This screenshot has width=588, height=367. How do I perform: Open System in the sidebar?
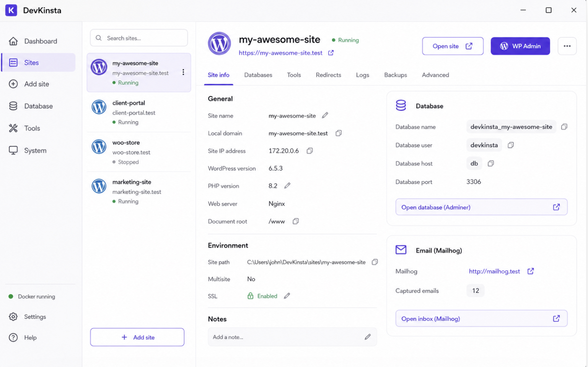tap(38, 150)
